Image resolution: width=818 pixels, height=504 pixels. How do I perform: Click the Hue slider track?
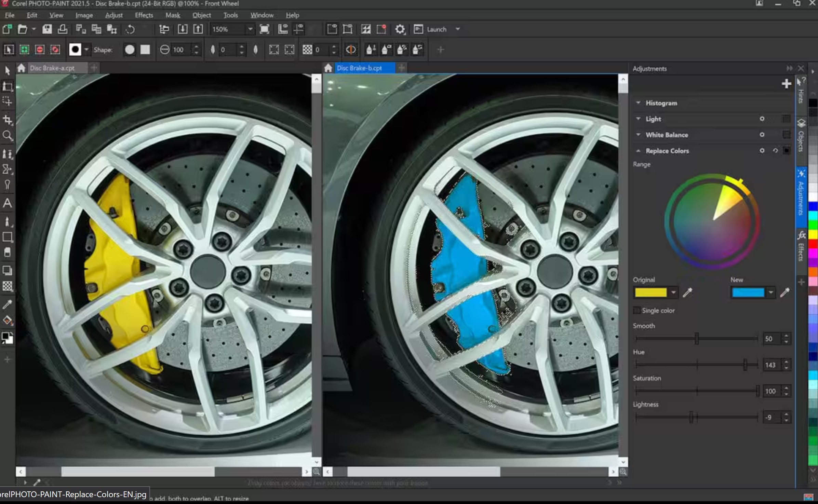pos(697,365)
